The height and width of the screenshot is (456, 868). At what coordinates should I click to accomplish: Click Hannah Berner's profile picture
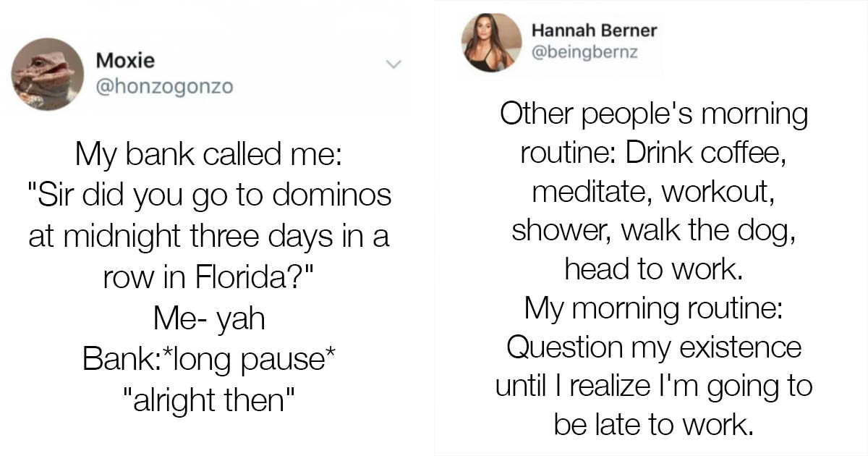[x=491, y=42]
